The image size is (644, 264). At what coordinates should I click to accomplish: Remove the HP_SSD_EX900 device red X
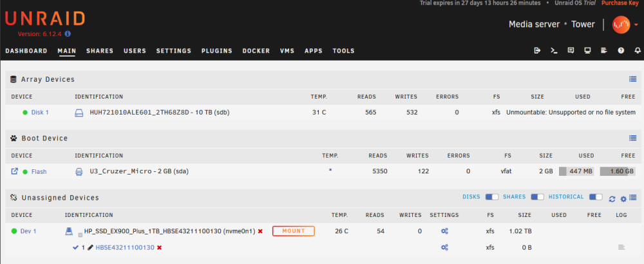coord(260,231)
